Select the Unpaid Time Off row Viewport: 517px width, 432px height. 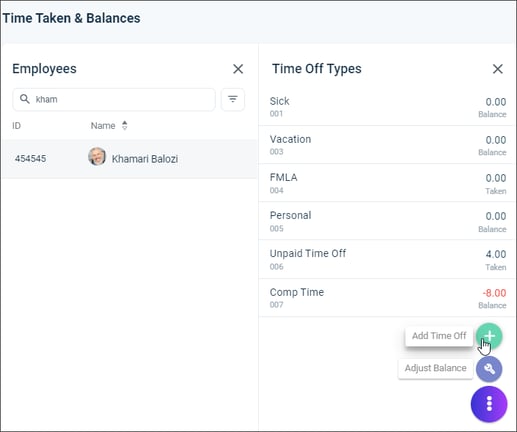click(x=386, y=259)
